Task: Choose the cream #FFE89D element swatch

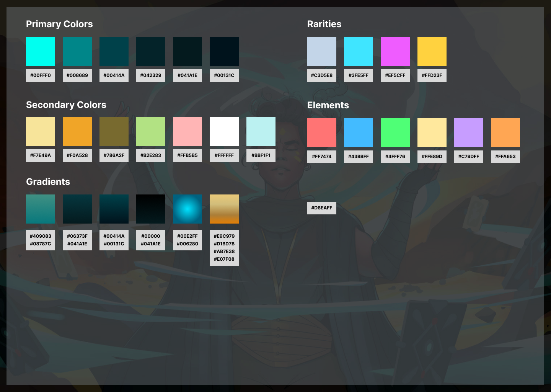Action: click(x=432, y=132)
